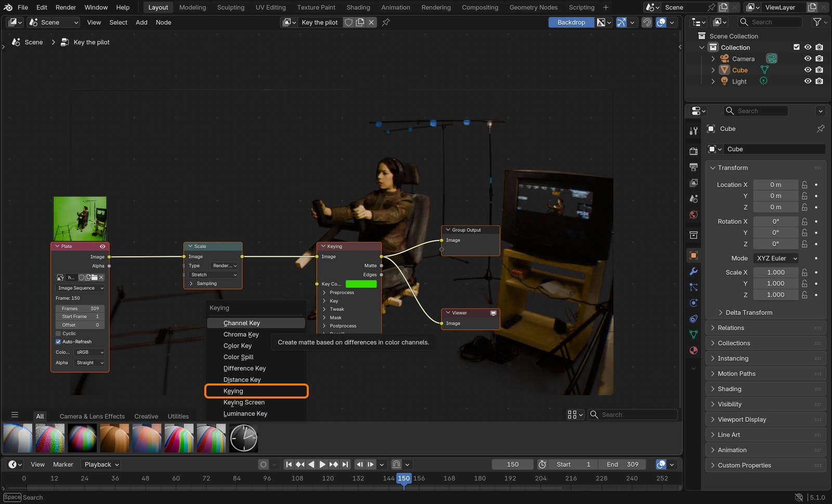Open the View Layer properties tab
Screen dimensions: 832x504
click(693, 183)
